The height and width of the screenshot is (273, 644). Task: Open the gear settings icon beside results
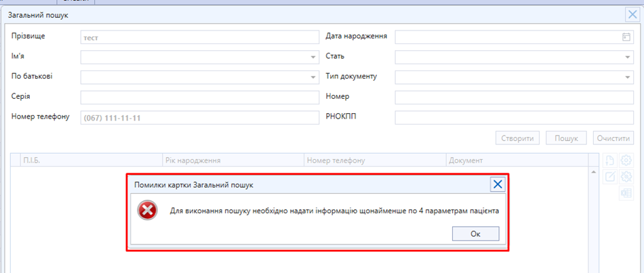(x=626, y=161)
